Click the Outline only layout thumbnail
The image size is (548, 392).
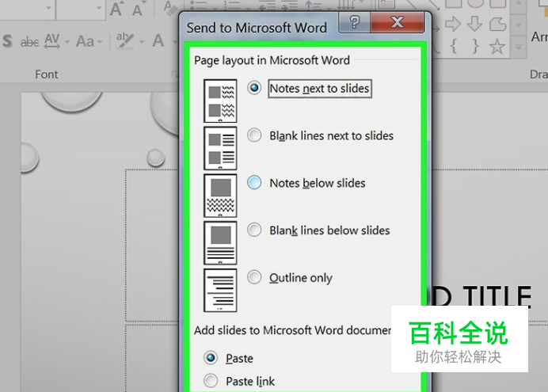(220, 291)
